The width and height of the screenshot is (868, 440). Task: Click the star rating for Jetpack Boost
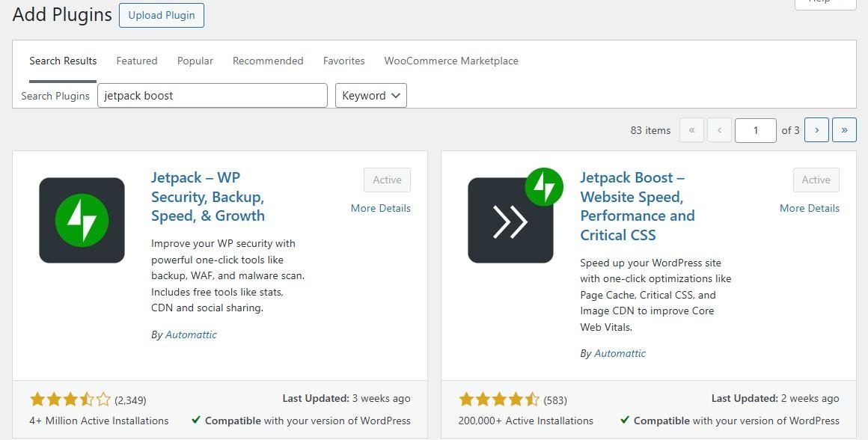(x=499, y=400)
